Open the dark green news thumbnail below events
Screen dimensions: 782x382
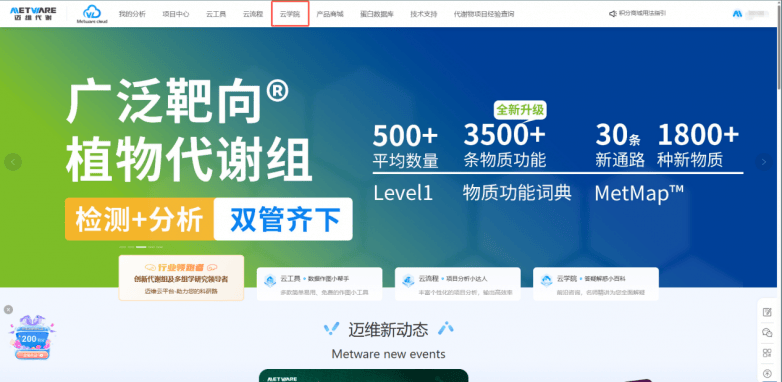coord(364,376)
